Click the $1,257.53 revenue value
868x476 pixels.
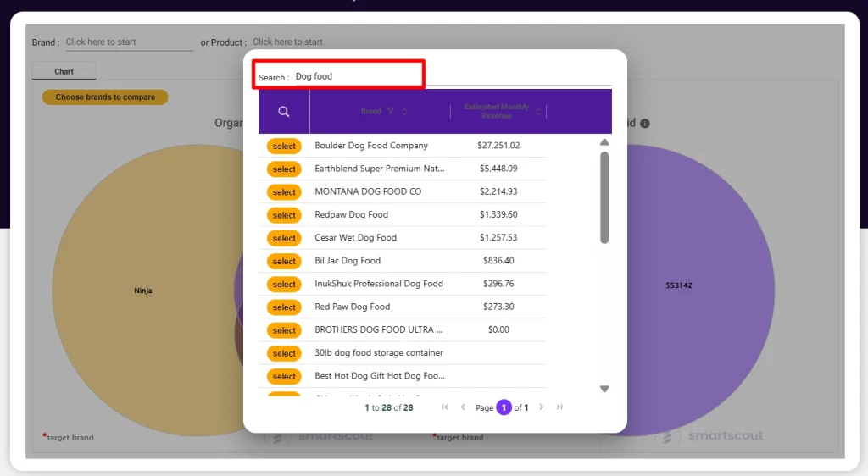pos(498,238)
